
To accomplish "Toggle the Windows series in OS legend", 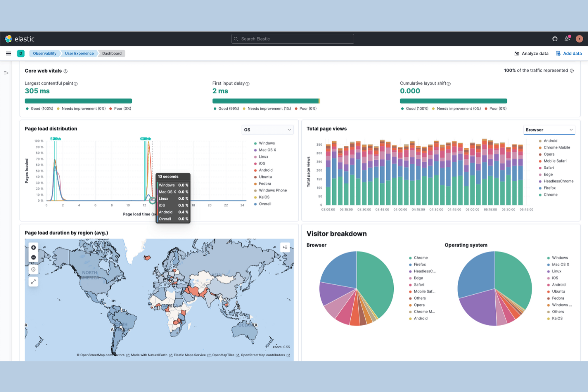I will pyautogui.click(x=267, y=143).
